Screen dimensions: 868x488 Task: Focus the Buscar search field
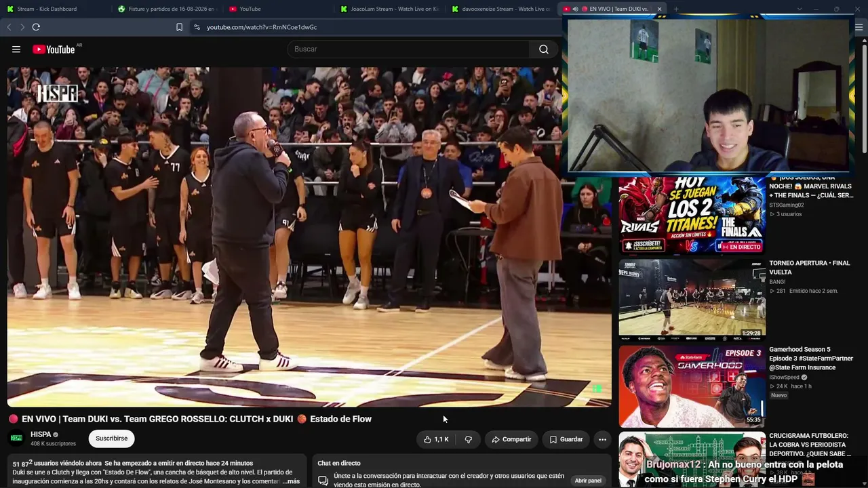click(x=409, y=49)
